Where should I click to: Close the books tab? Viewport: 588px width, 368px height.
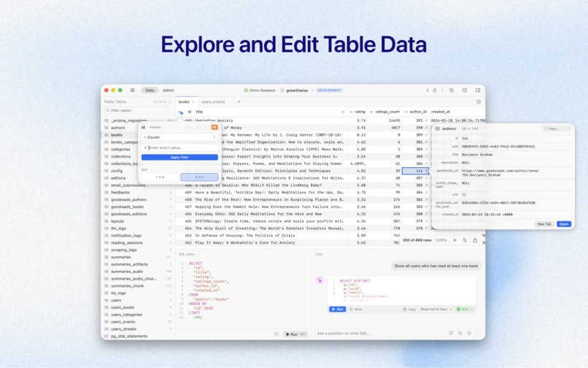click(193, 101)
